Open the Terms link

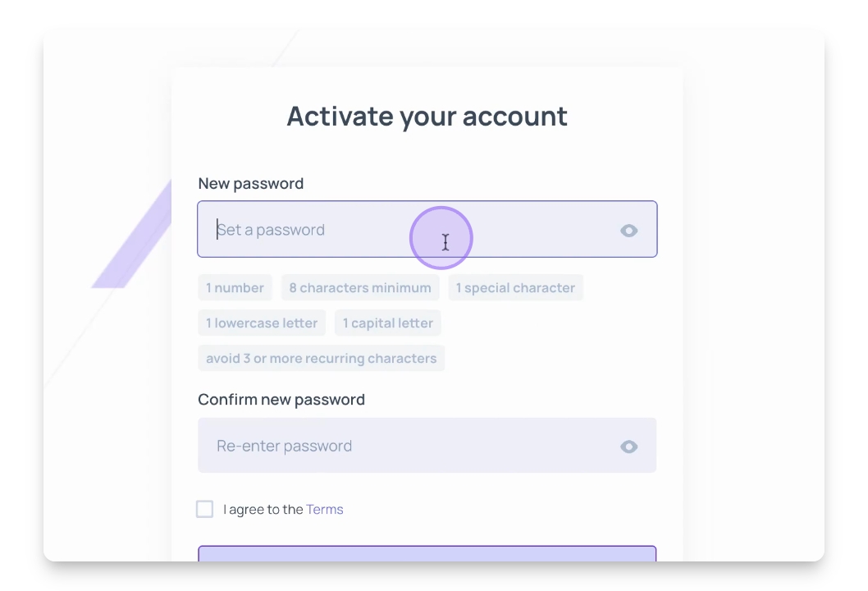(x=325, y=510)
